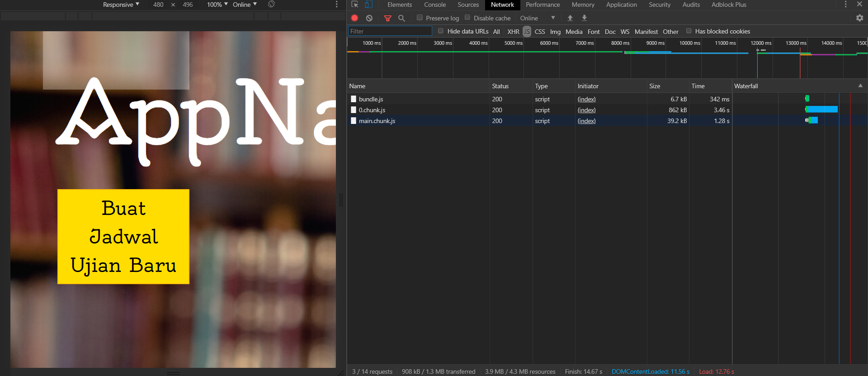This screenshot has width=868, height=376.
Task: Open Network settings gear icon
Action: (x=859, y=18)
